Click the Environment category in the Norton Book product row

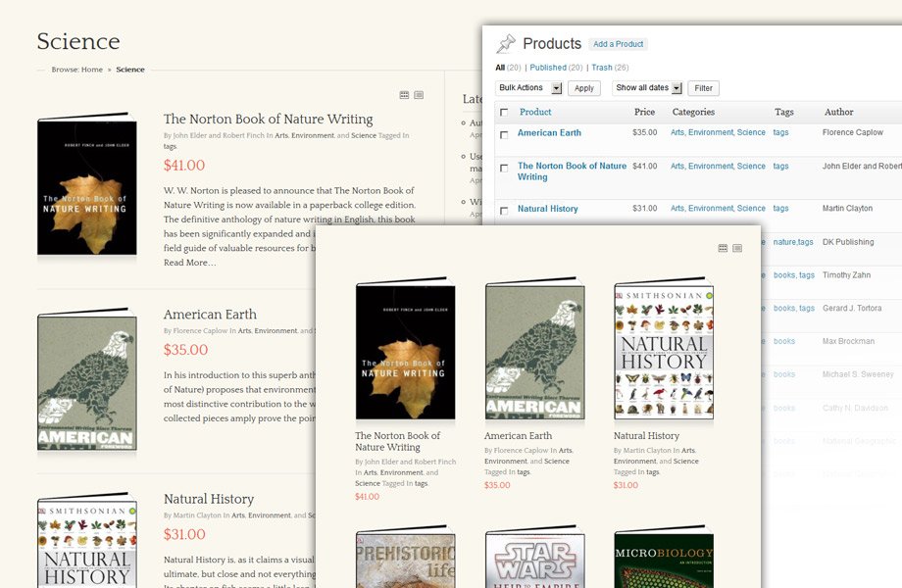pos(711,167)
